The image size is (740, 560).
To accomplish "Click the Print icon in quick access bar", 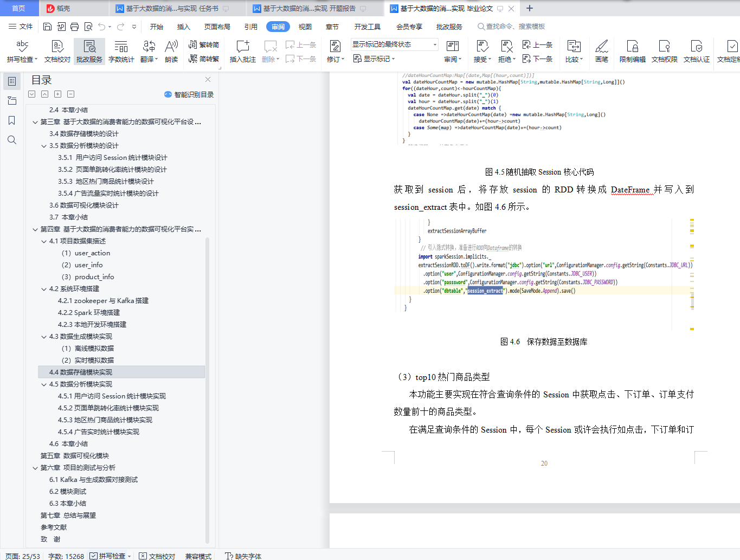I will pyautogui.click(x=74, y=27).
